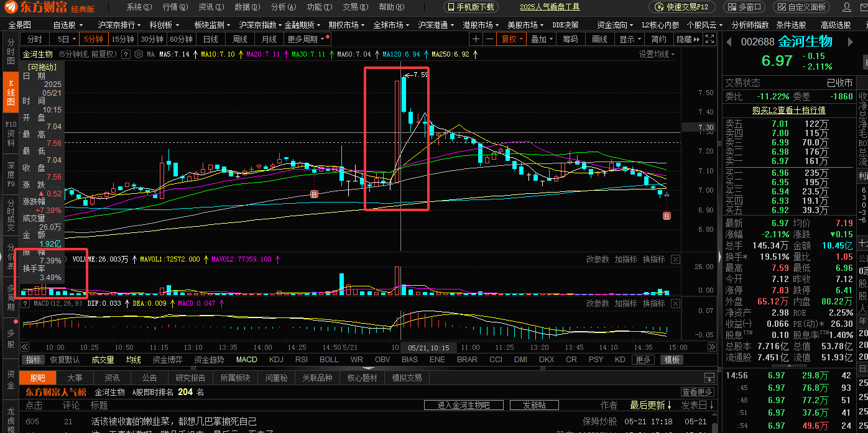The width and height of the screenshot is (868, 433).
Task: Click 查看更多 button
Action: (x=697, y=392)
